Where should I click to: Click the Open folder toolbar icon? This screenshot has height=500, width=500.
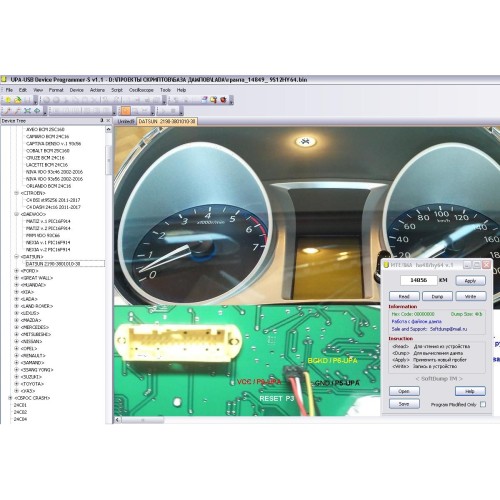click(x=18, y=100)
